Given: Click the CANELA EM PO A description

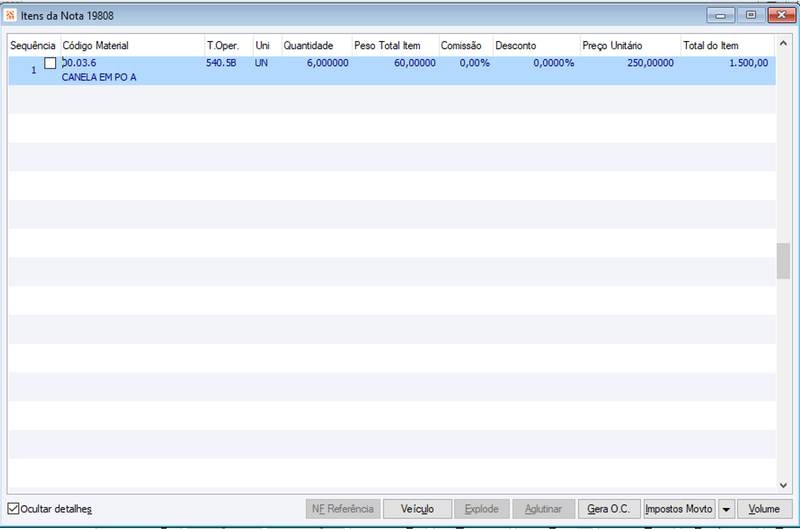Looking at the screenshot, I should pos(99,78).
